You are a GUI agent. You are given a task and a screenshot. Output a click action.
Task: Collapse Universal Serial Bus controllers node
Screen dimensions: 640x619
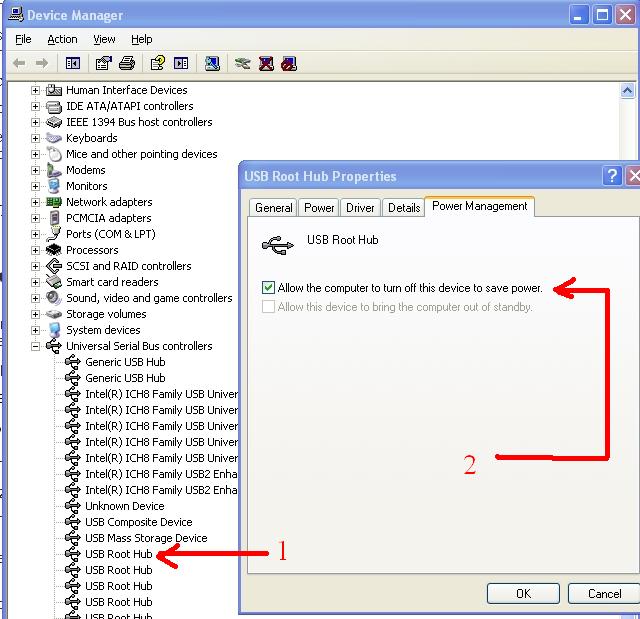pyautogui.click(x=36, y=346)
